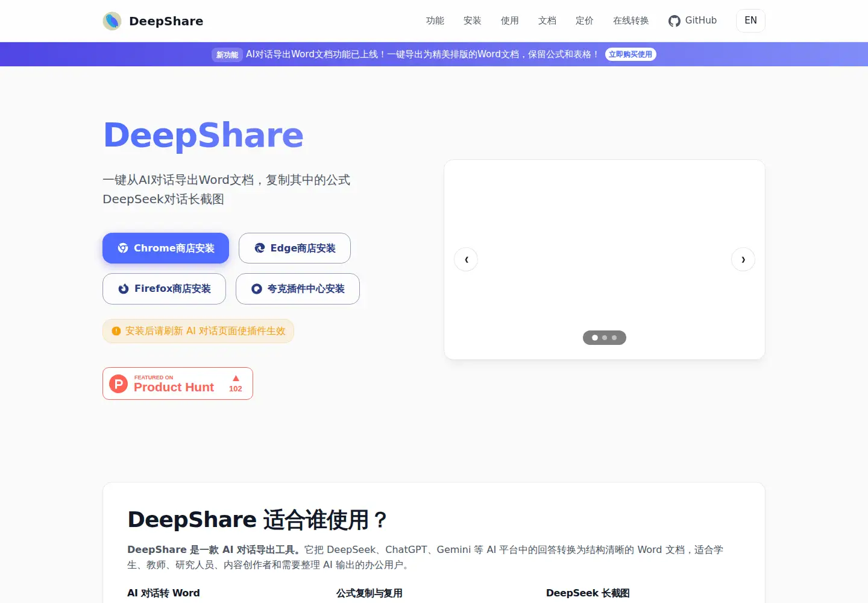Click the 夸克插件中心安装 button
Screen dimensions: 868x603
tap(298, 289)
